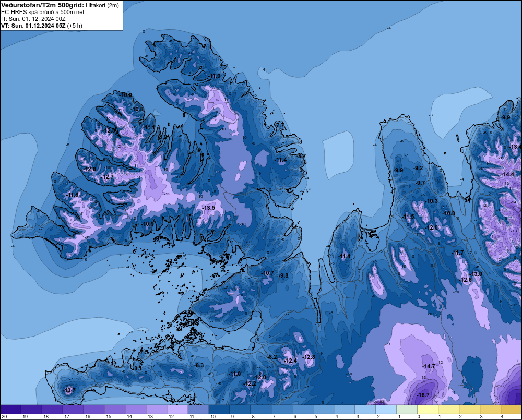Click the -11.7 temperature label
This screenshot has width=522, height=420.
(x=457, y=253)
